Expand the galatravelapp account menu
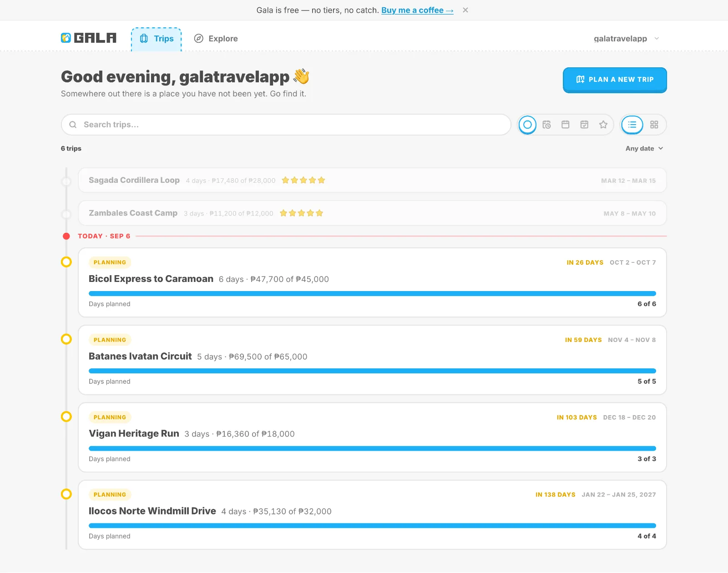 (x=627, y=39)
